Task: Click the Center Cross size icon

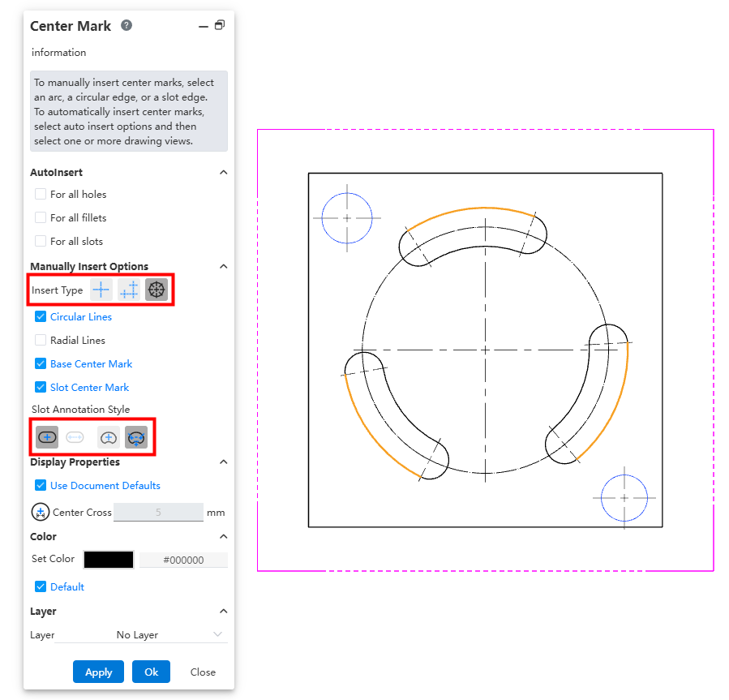Action: (41, 513)
